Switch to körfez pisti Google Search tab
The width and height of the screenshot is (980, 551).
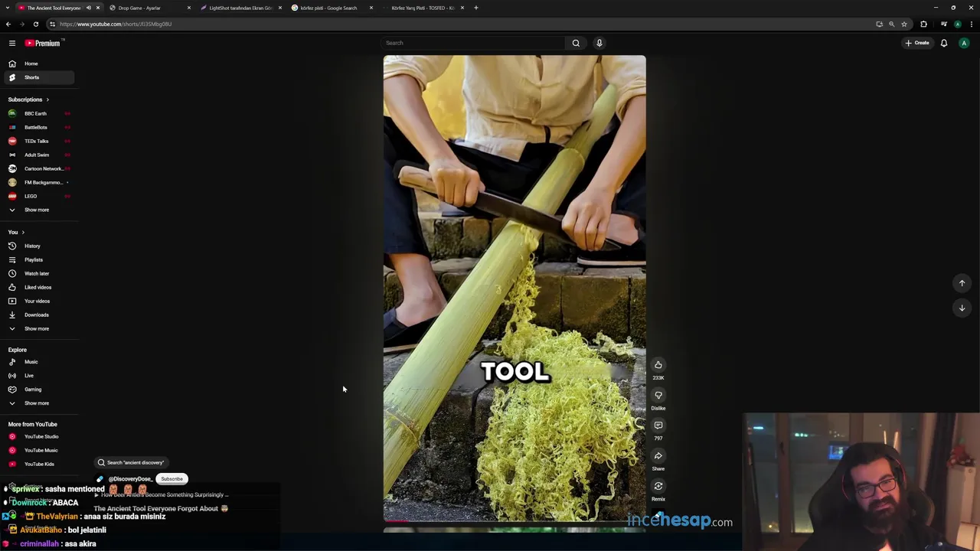(x=328, y=8)
